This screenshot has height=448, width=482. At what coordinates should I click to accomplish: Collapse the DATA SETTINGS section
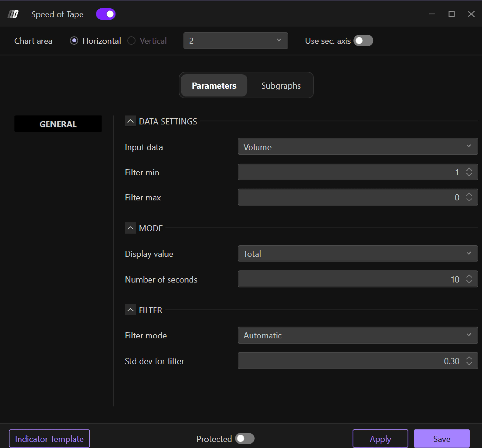pos(130,121)
